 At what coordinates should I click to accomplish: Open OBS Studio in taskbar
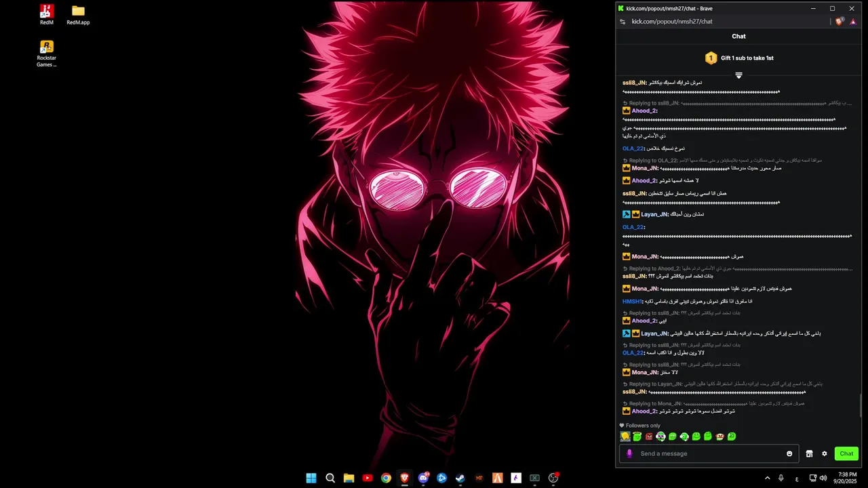click(x=553, y=478)
